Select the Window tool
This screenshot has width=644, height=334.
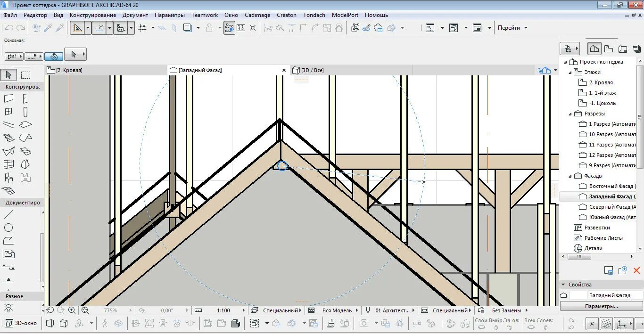point(8,112)
